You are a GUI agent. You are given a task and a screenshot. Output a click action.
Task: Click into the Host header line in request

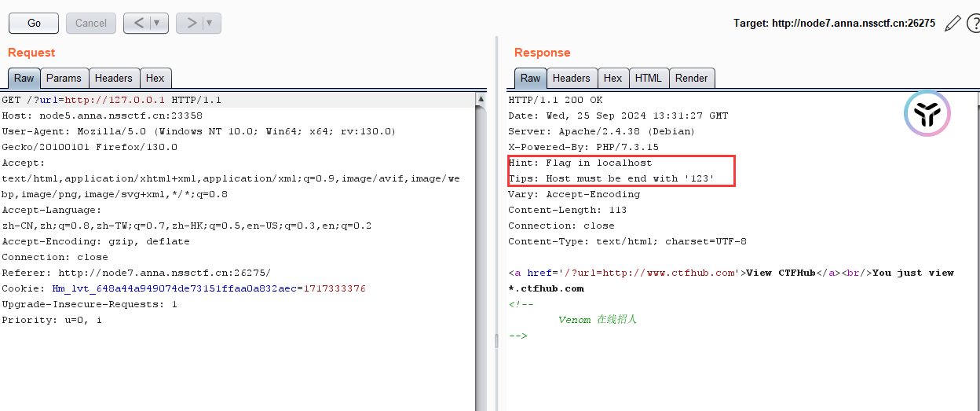(102, 116)
